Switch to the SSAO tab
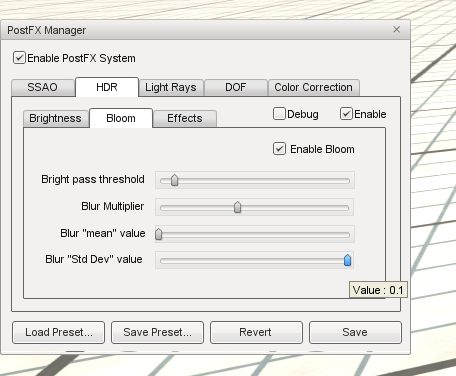This screenshot has width=456, height=376. pyautogui.click(x=43, y=87)
